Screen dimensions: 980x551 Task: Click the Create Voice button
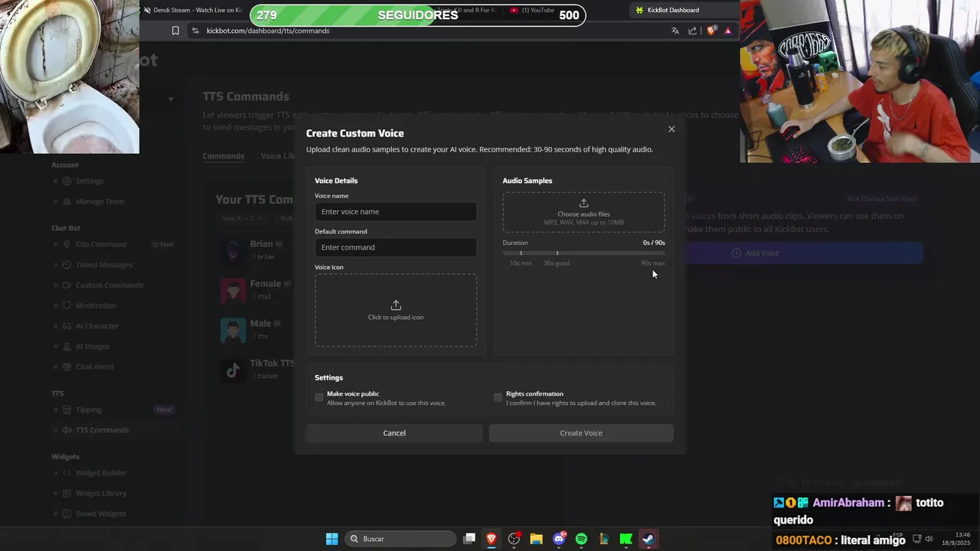tap(581, 433)
